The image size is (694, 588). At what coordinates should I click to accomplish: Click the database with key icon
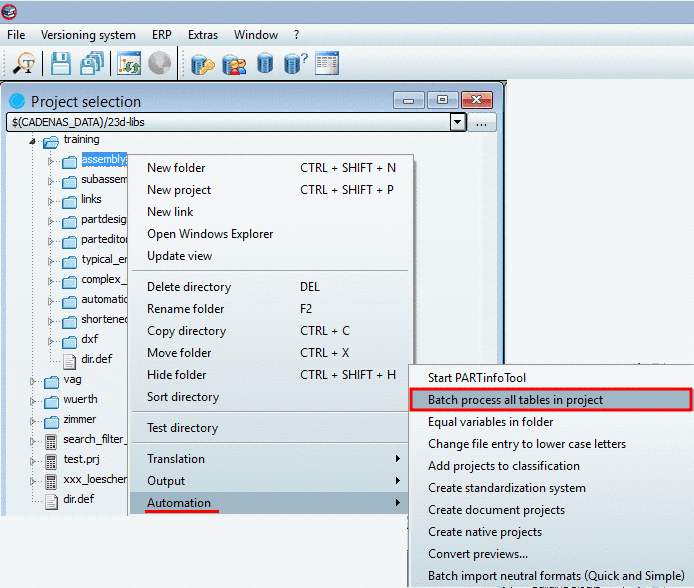click(x=203, y=64)
